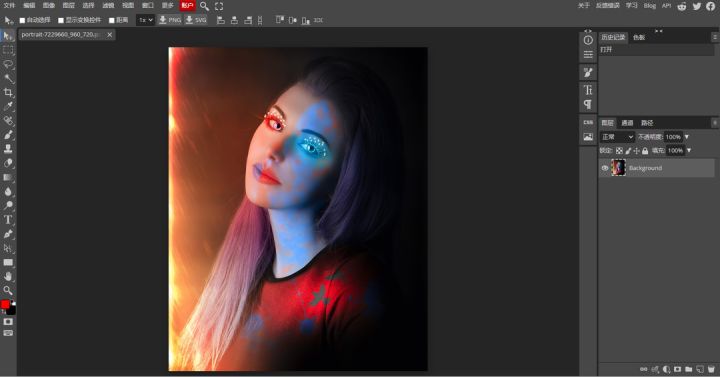
Task: Select the Hand tool
Action: pos(8,276)
